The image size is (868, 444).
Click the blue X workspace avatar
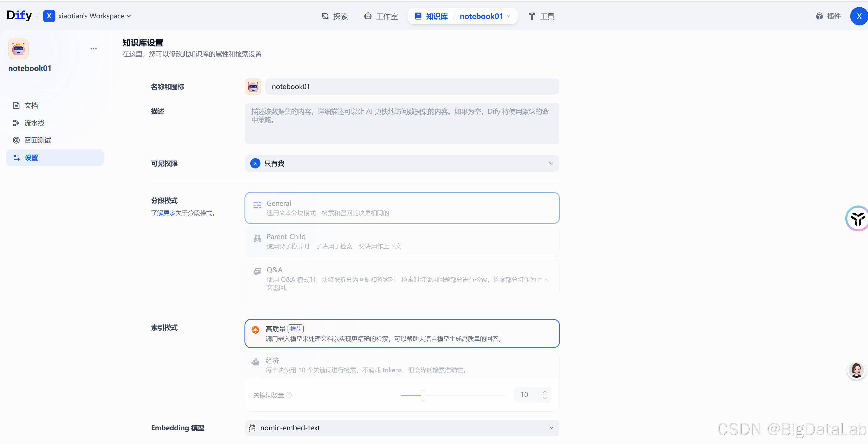point(49,16)
